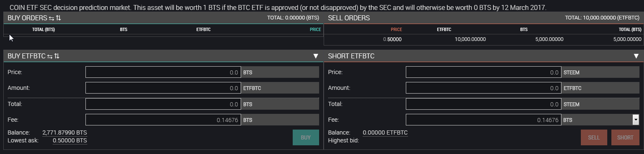Focus the buy Amount input in ETFBTC
The height and width of the screenshot is (154, 644).
coord(163,88)
